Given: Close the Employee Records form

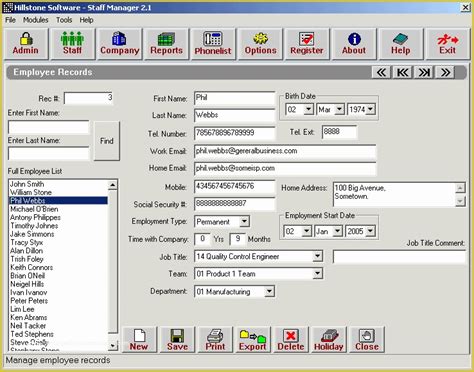Looking at the screenshot, I should coord(367,340).
